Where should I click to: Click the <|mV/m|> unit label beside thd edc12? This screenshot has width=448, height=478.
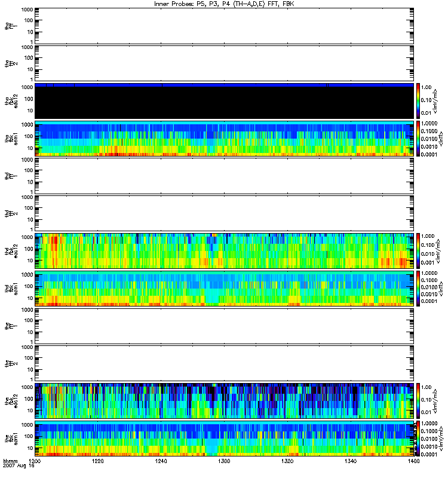tap(438, 251)
